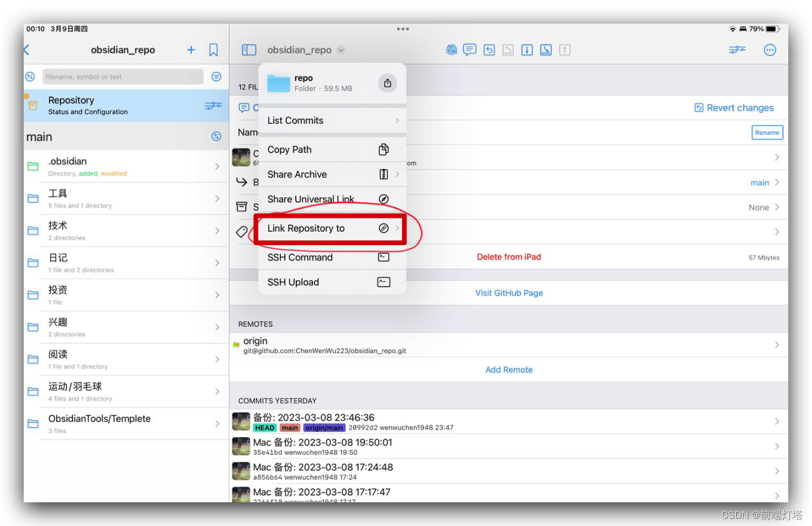Open the 日记 folder

pyautogui.click(x=126, y=262)
